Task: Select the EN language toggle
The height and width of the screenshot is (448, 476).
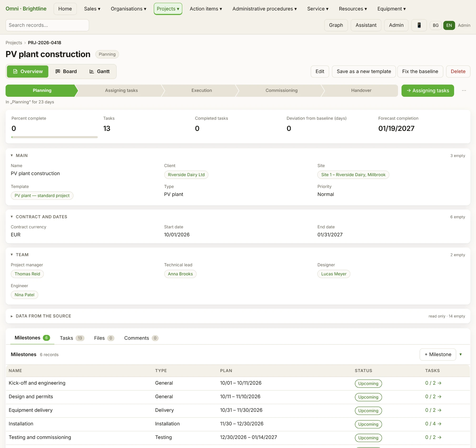Action: pyautogui.click(x=449, y=25)
